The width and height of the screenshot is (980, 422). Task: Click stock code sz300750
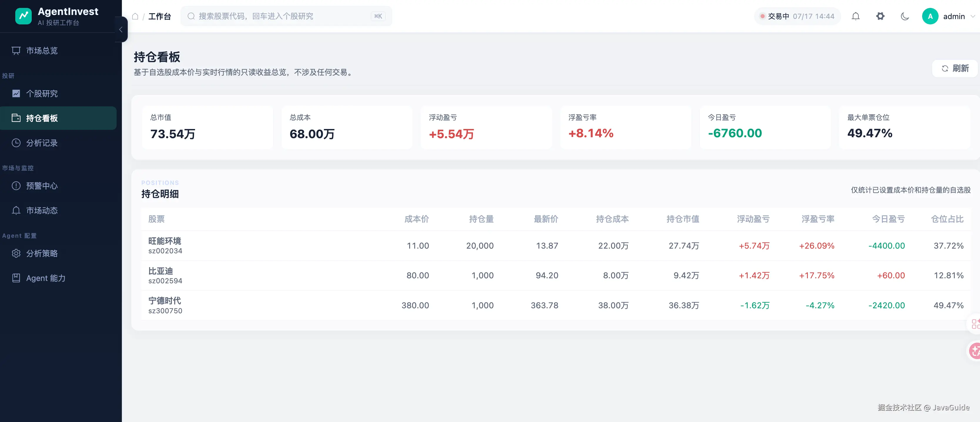(x=165, y=311)
